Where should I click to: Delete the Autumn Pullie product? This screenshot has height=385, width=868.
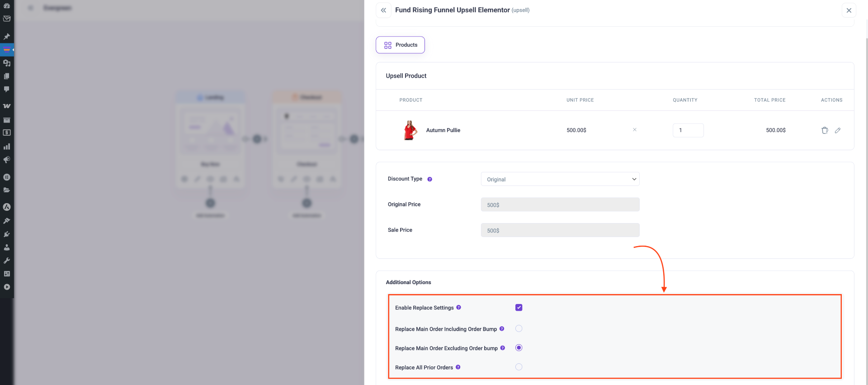pyautogui.click(x=825, y=130)
